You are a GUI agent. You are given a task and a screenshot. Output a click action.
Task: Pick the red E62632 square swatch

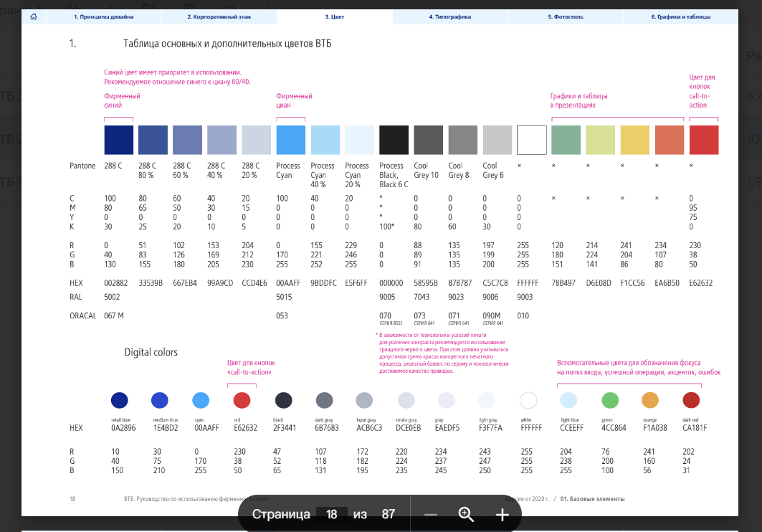[x=703, y=140]
